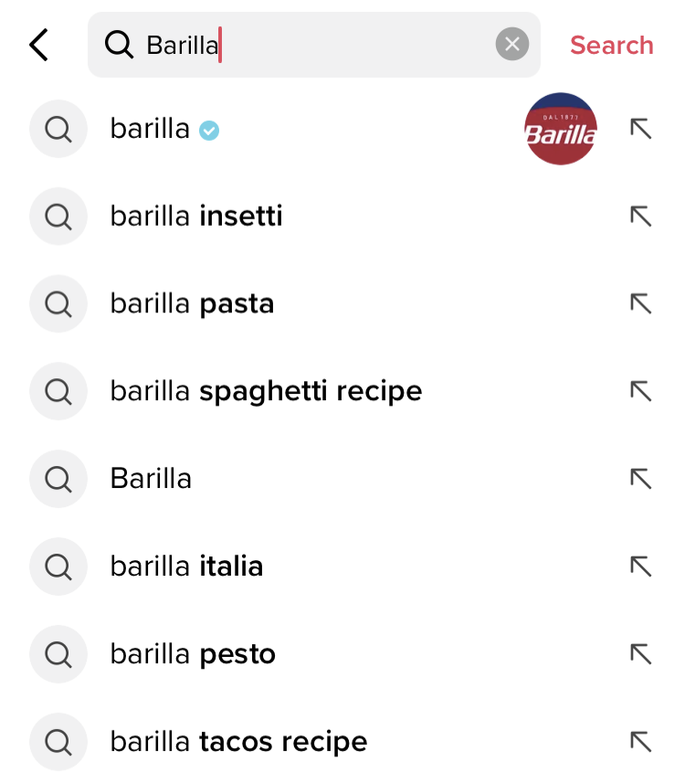Image resolution: width=685 pixels, height=784 pixels.
Task: Choose the 'barilla insetti' suggestion
Action: 196,217
